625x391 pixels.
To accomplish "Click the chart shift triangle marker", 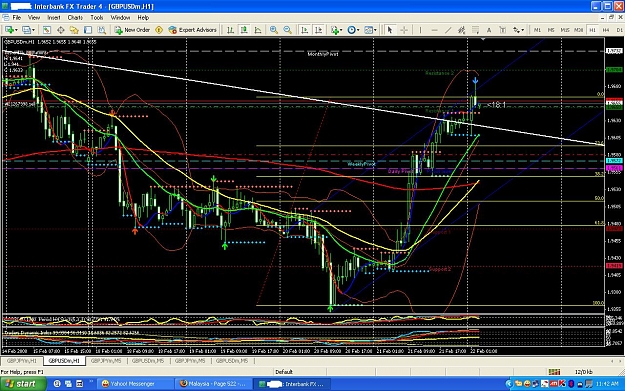I will pyautogui.click(x=483, y=39).
